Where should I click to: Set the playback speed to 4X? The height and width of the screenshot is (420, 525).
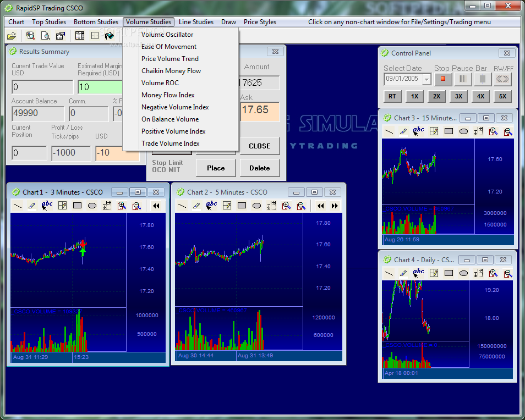coord(481,96)
